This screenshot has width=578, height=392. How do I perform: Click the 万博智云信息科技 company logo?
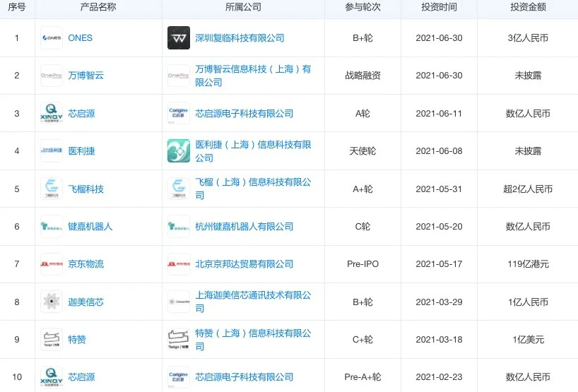point(179,76)
